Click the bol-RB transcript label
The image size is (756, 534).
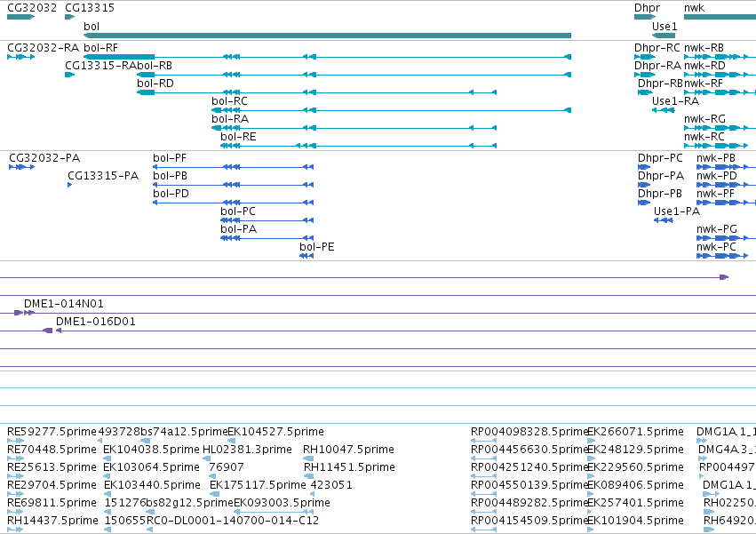point(155,65)
